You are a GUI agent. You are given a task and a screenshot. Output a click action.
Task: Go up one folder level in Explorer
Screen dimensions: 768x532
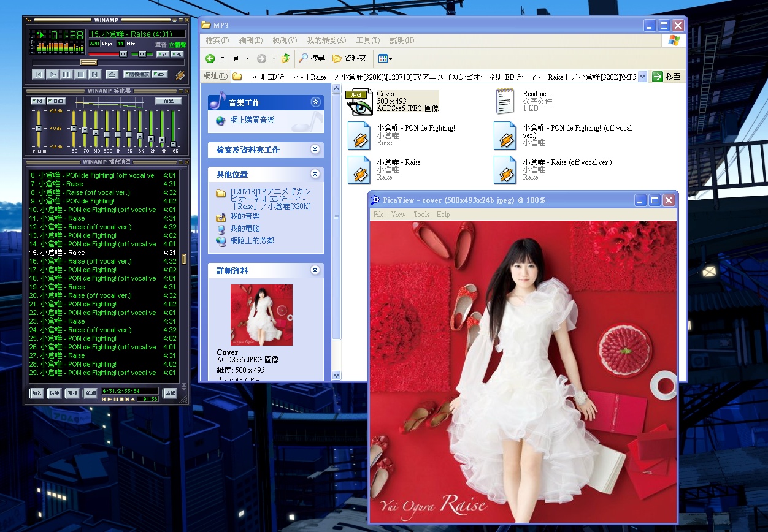pos(285,58)
